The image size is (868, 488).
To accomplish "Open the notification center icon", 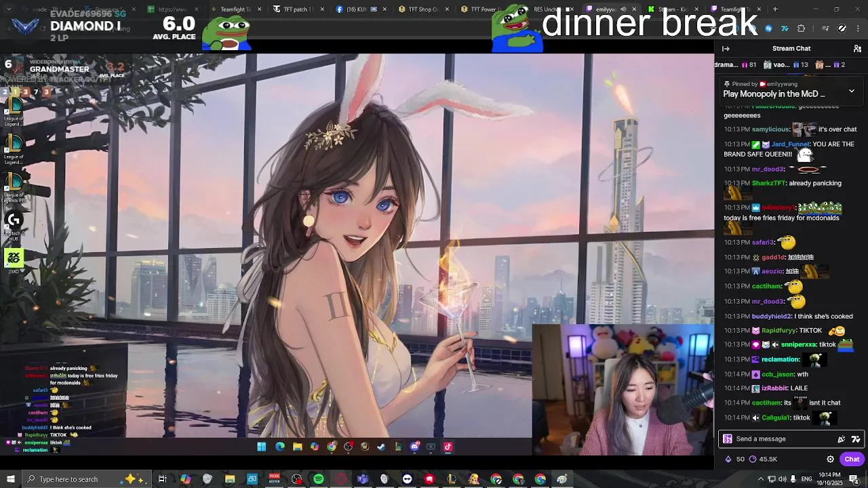I will pyautogui.click(x=854, y=479).
